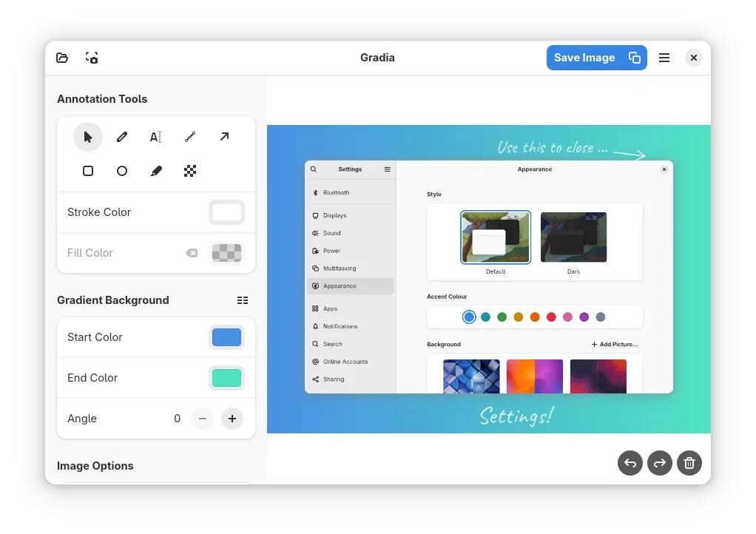Select the Rectangle tool
756x534 pixels.
[88, 171]
